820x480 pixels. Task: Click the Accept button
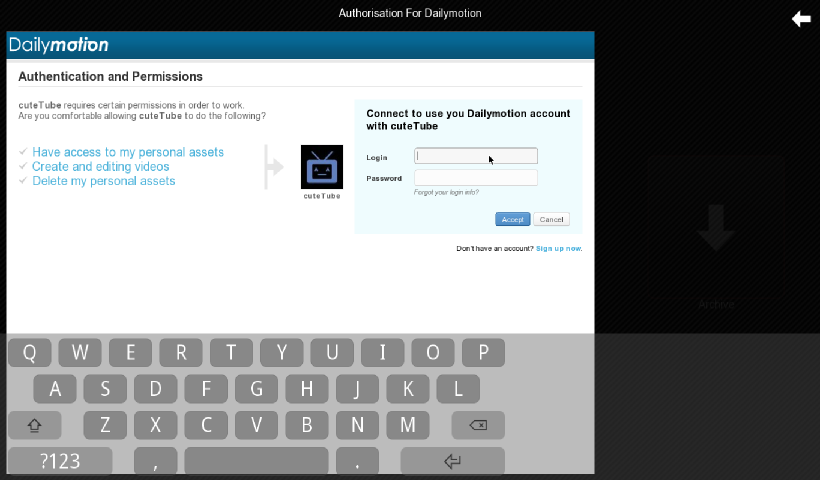(x=512, y=219)
